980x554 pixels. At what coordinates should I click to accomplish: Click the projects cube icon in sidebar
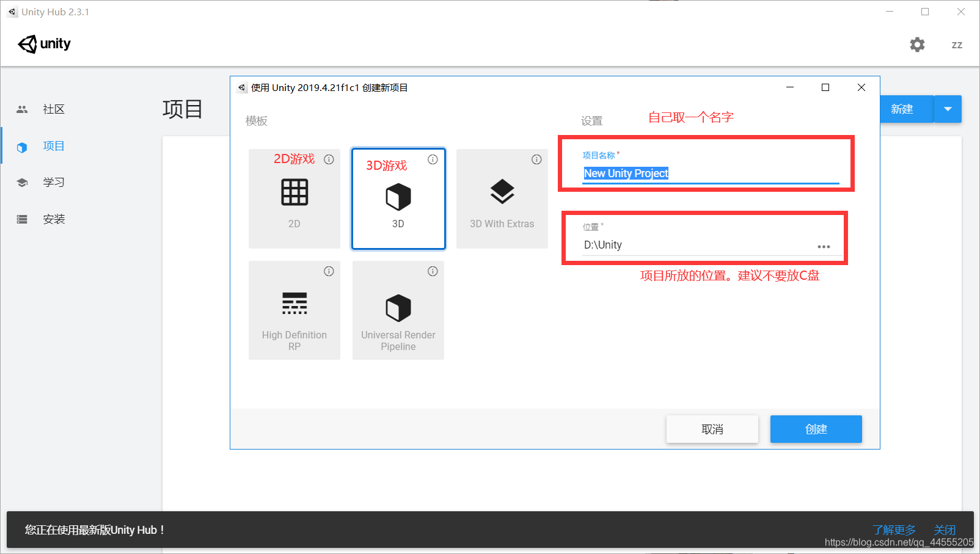[x=22, y=147]
